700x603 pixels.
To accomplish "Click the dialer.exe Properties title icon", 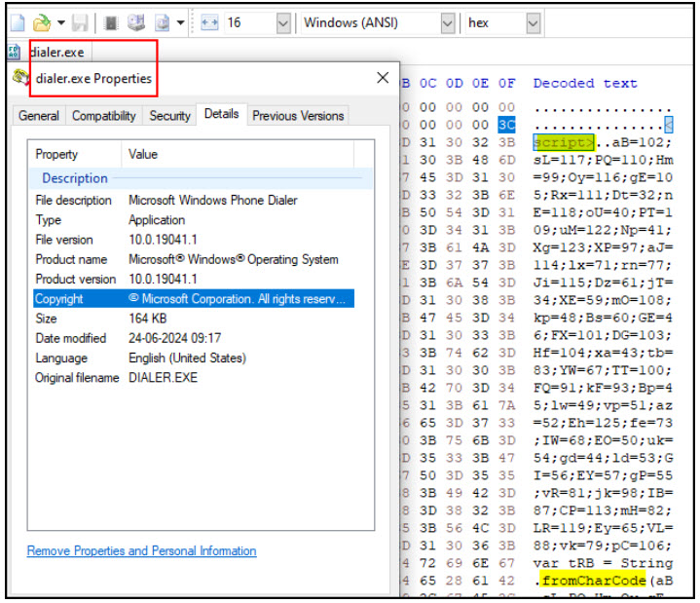I will 20,78.
